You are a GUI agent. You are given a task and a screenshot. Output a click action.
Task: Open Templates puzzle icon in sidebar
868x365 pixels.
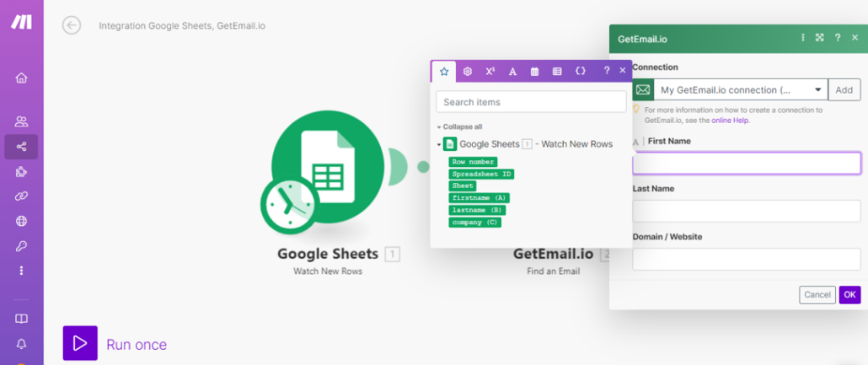[21, 171]
